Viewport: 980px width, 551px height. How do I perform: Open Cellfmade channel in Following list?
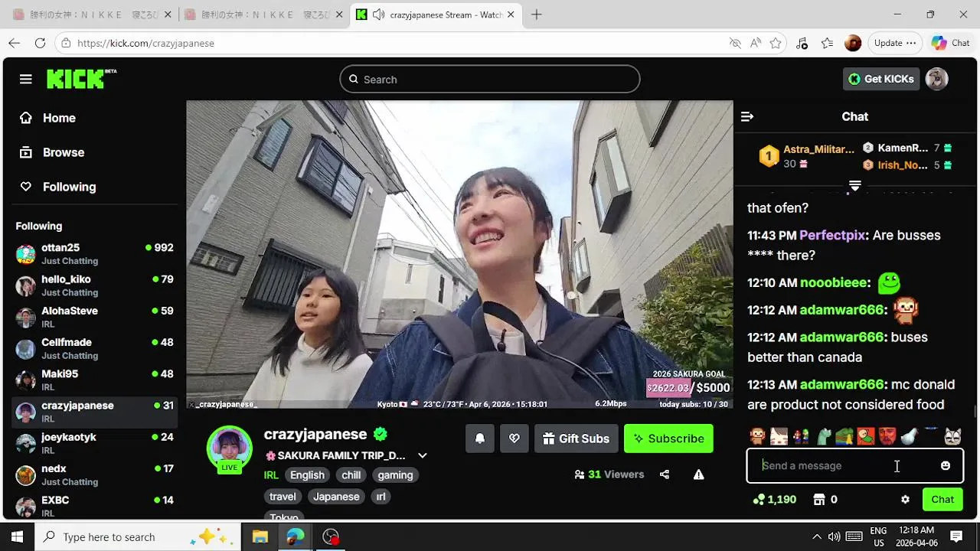point(95,348)
